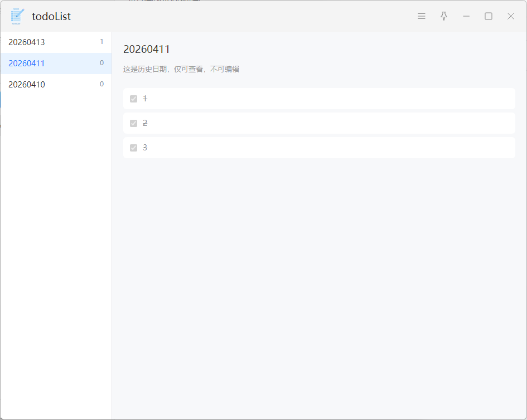
Task: Toggle the checkbox for task 2
Action: (x=133, y=123)
